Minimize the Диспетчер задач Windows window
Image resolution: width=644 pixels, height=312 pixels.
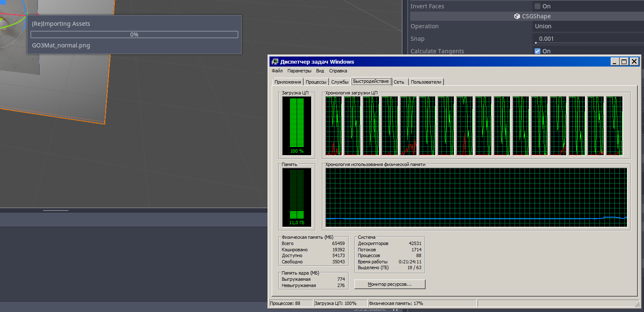pos(614,62)
